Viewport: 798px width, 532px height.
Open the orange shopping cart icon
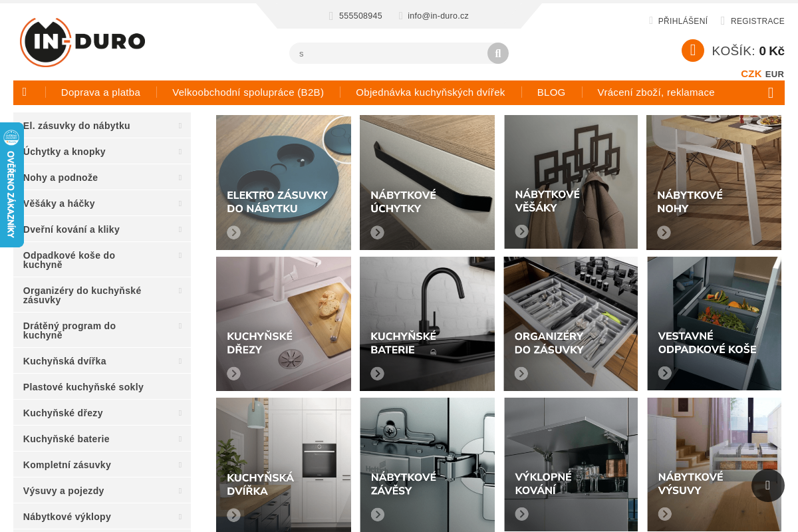[693, 51]
